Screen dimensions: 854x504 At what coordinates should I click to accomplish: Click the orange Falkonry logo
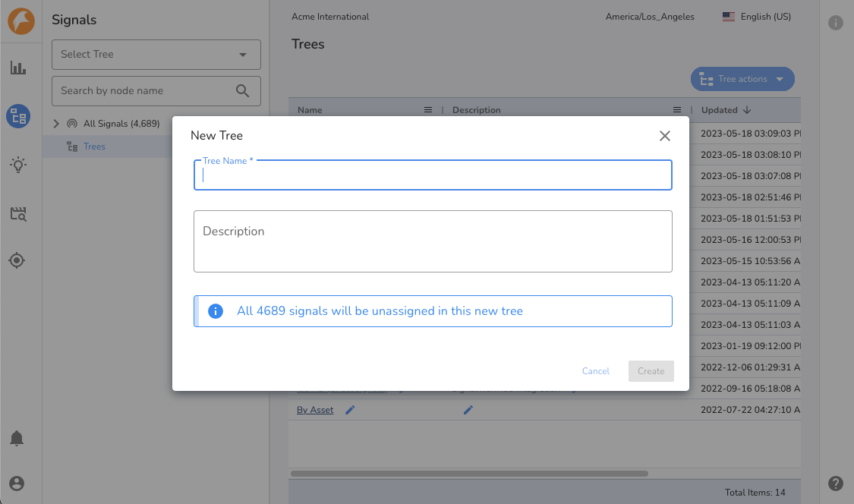(x=21, y=21)
